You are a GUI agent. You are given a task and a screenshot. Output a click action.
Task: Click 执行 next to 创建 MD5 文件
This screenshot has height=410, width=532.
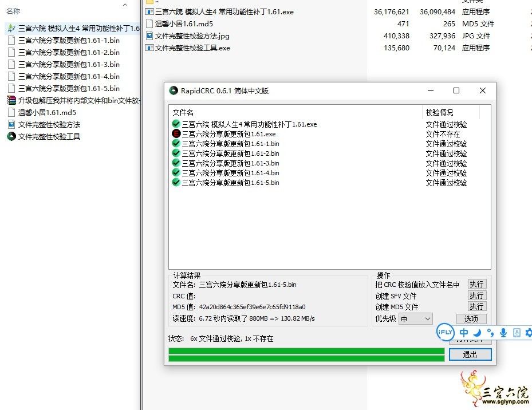tap(476, 306)
